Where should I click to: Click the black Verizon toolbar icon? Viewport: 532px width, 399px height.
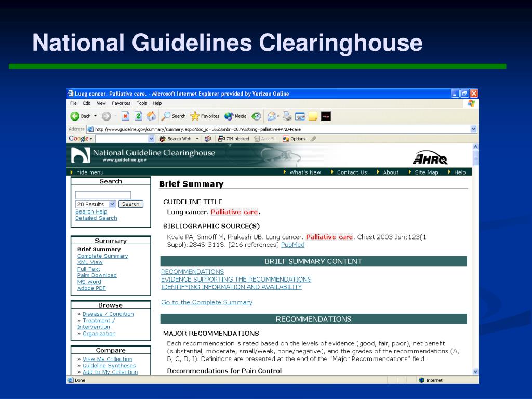pos(326,116)
